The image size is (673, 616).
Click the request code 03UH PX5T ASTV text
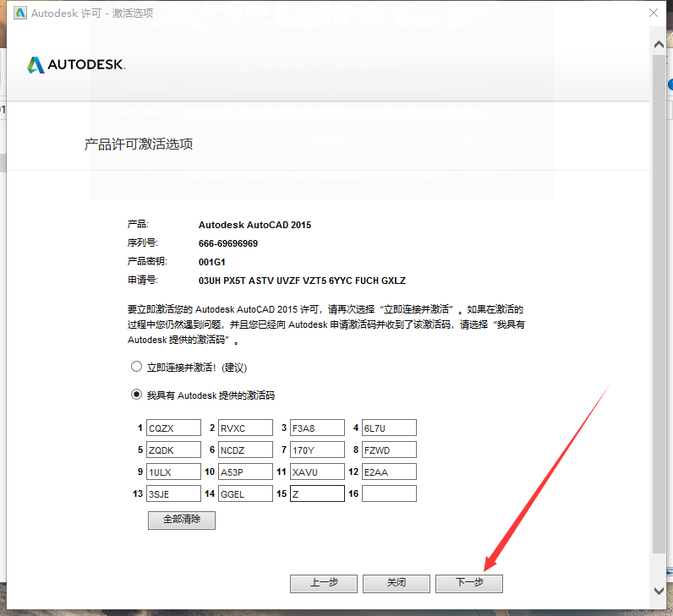[x=302, y=281]
